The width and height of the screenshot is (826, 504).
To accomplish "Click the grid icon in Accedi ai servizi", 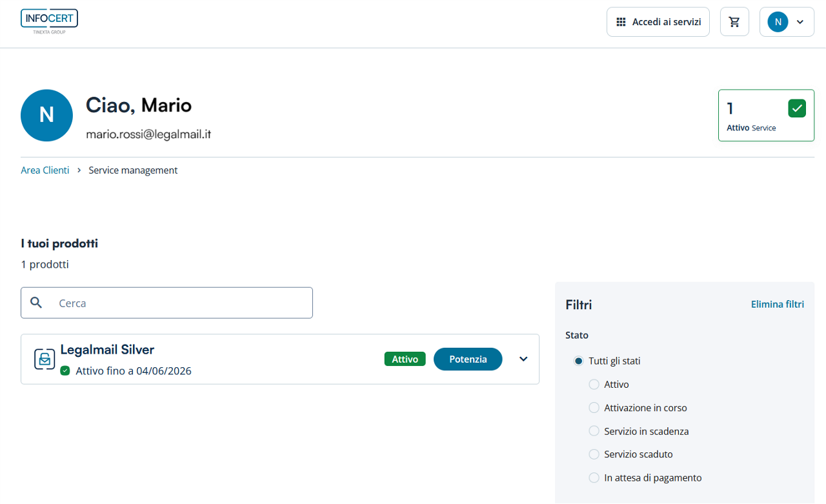I will coord(621,22).
